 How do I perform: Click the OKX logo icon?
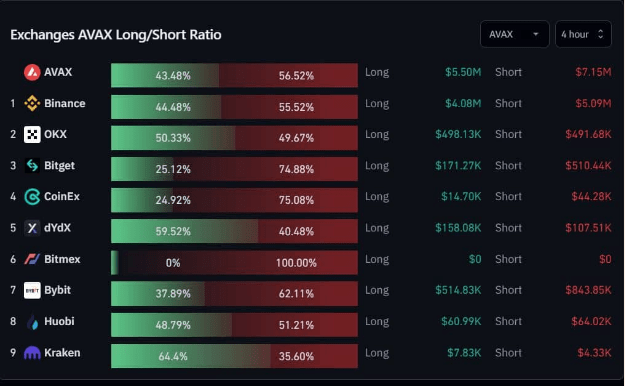click(x=32, y=135)
